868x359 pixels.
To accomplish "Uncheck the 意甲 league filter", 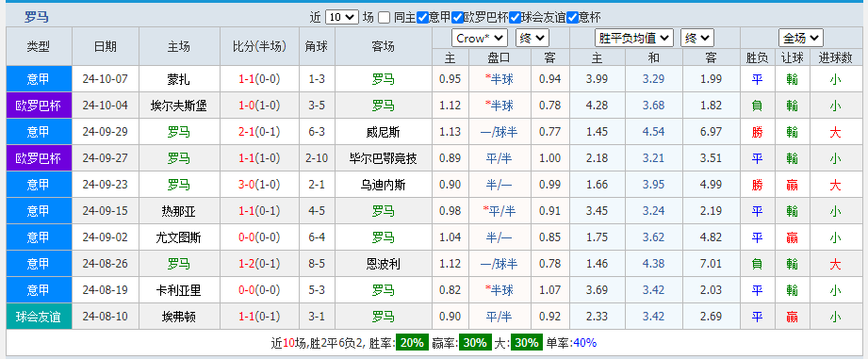I will point(423,17).
